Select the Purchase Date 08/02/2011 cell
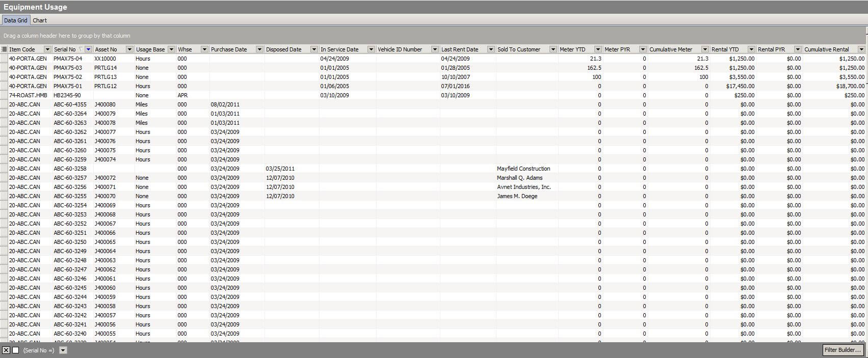The width and height of the screenshot is (868, 358). (x=237, y=104)
